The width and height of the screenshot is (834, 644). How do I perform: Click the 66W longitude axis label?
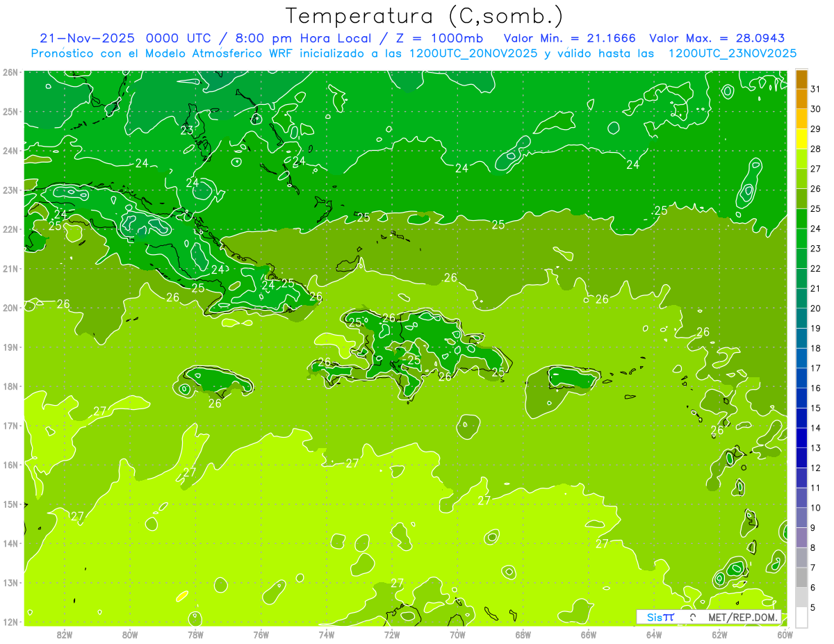(x=589, y=634)
